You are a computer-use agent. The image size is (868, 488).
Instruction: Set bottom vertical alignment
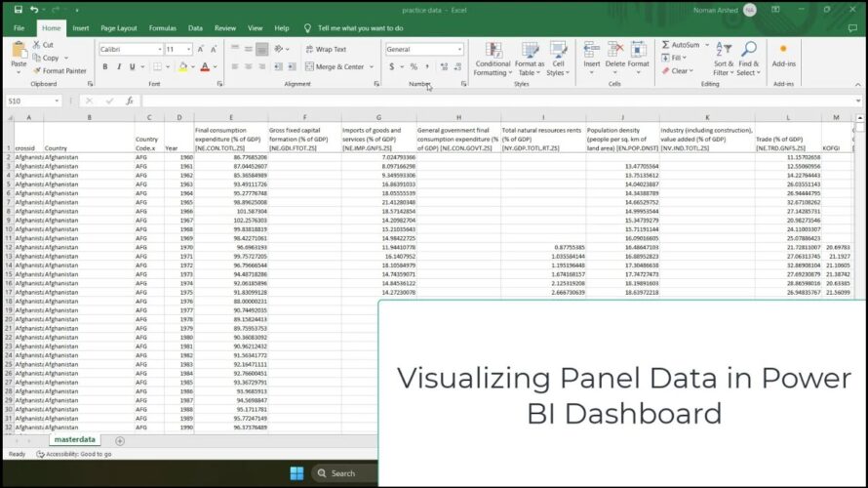click(x=261, y=50)
